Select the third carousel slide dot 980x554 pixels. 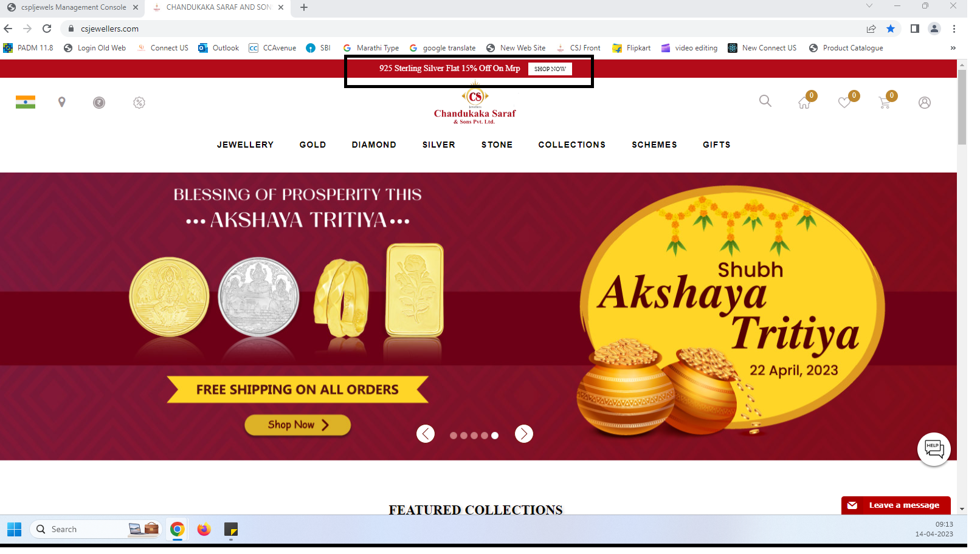(x=474, y=436)
